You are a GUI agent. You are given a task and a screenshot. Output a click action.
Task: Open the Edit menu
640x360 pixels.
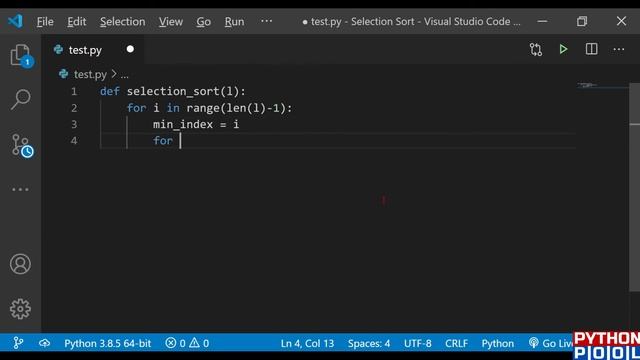coord(77,21)
